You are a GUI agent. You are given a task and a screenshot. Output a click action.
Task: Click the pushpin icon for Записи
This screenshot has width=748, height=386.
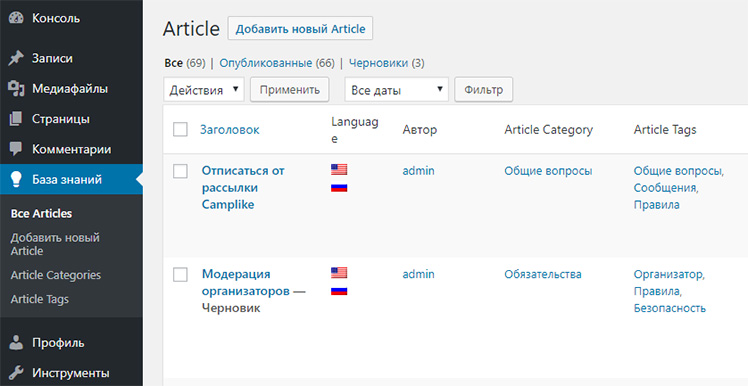(16, 59)
